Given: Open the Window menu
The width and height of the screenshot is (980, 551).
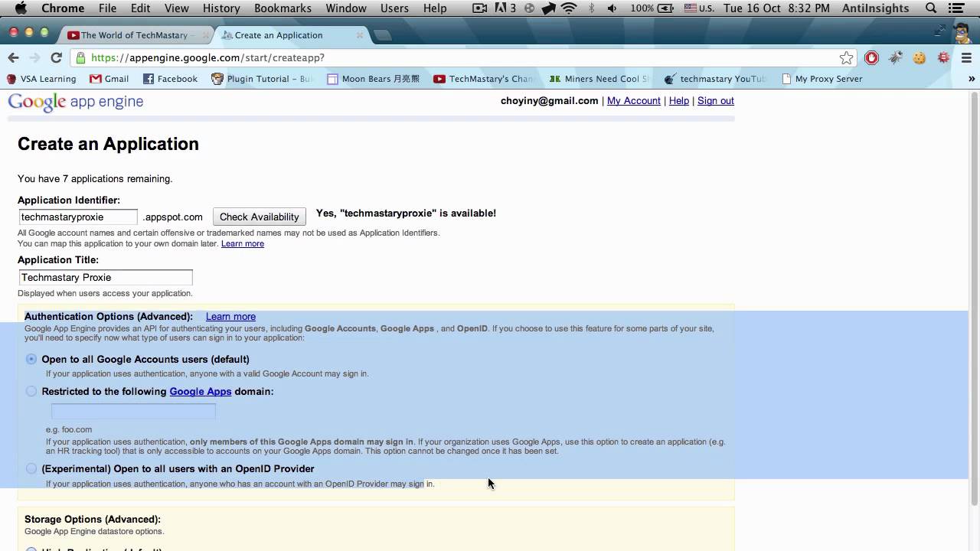Looking at the screenshot, I should [x=346, y=8].
